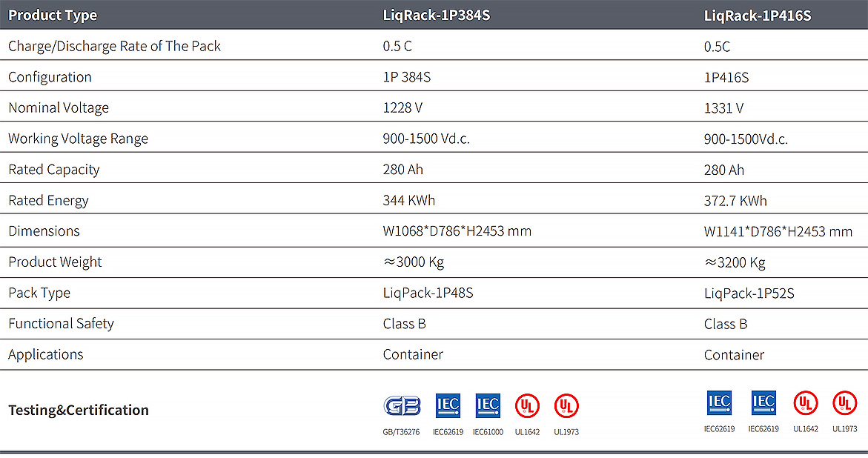Click the 900-1500Vd.c. value for LiqRack-1P416S
The image size is (868, 458).
tap(746, 139)
